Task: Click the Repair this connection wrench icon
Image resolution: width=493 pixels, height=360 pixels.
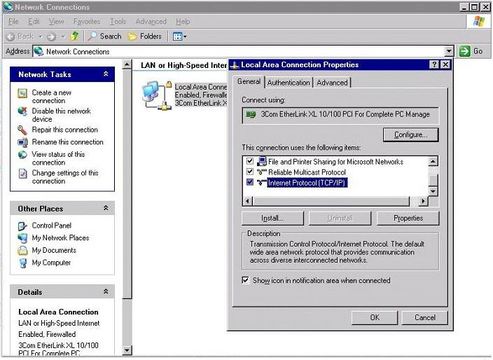Action: tap(22, 130)
